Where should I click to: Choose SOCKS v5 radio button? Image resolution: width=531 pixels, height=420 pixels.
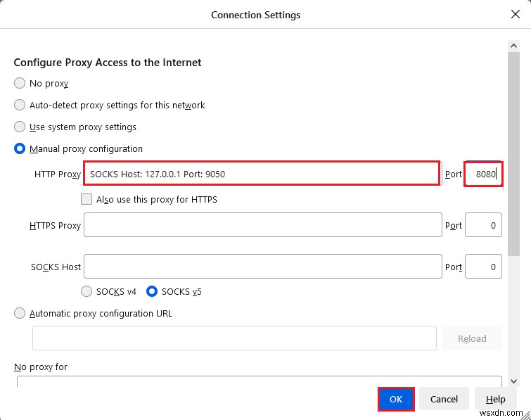pyautogui.click(x=152, y=291)
